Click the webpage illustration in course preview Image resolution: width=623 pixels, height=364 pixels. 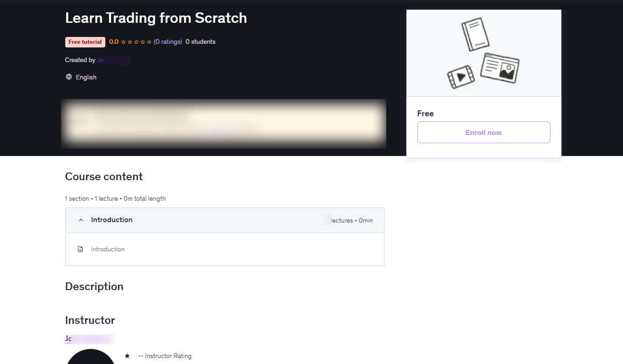[500, 68]
